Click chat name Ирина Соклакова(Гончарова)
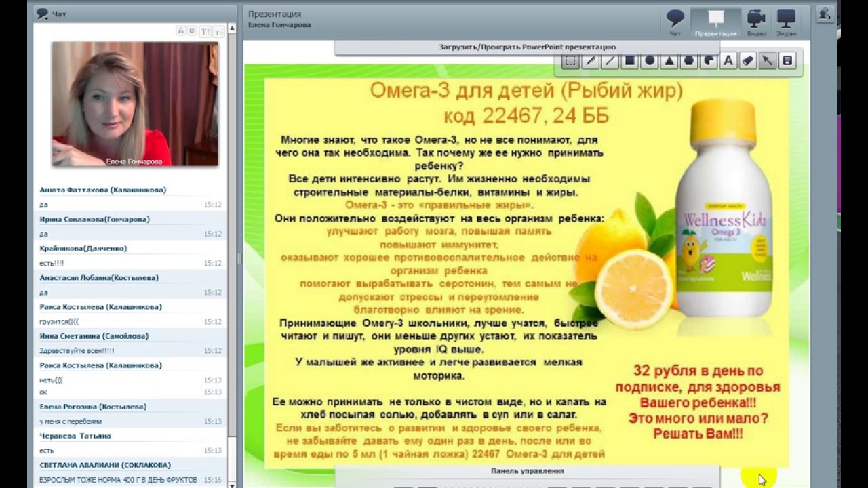Image resolution: width=868 pixels, height=488 pixels. click(95, 220)
